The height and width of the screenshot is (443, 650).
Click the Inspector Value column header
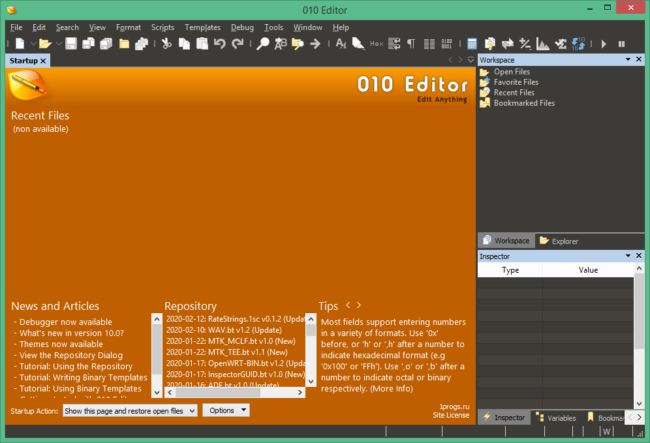(588, 270)
